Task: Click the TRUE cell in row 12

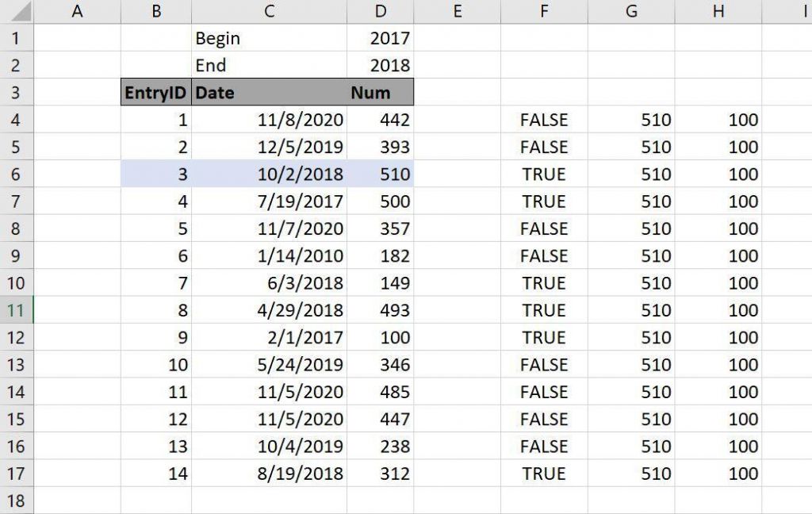Action: pos(544,338)
